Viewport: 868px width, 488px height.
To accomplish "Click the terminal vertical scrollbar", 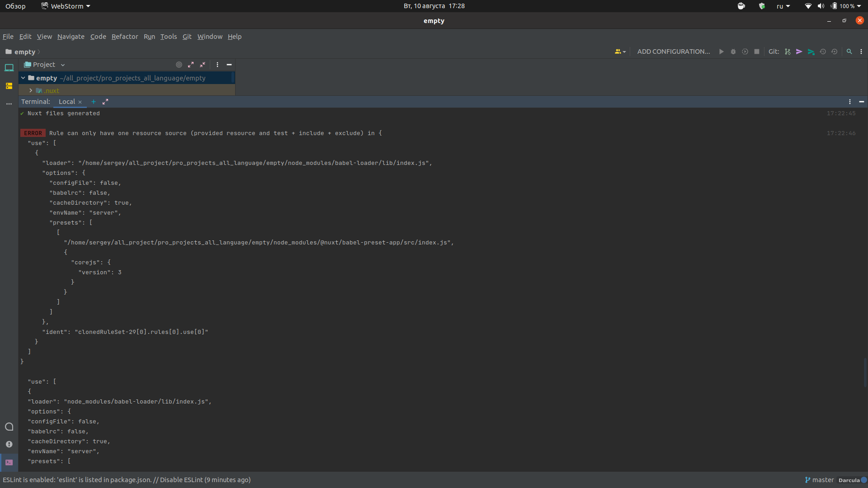I will pos(865,372).
